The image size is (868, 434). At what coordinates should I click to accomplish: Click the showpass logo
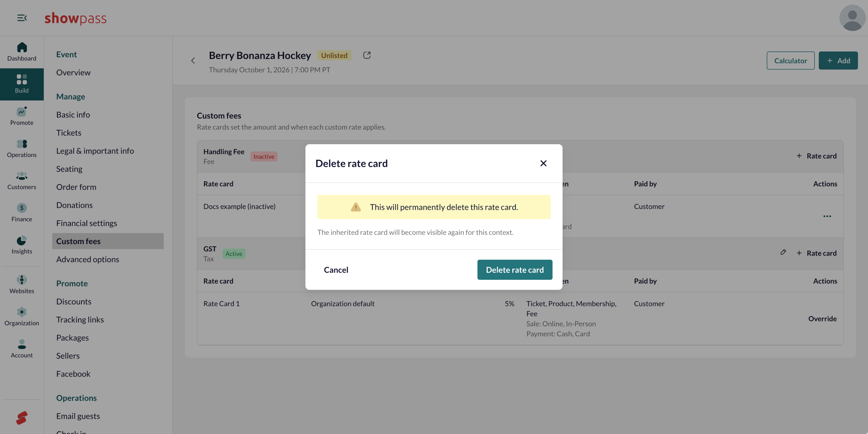76,18
